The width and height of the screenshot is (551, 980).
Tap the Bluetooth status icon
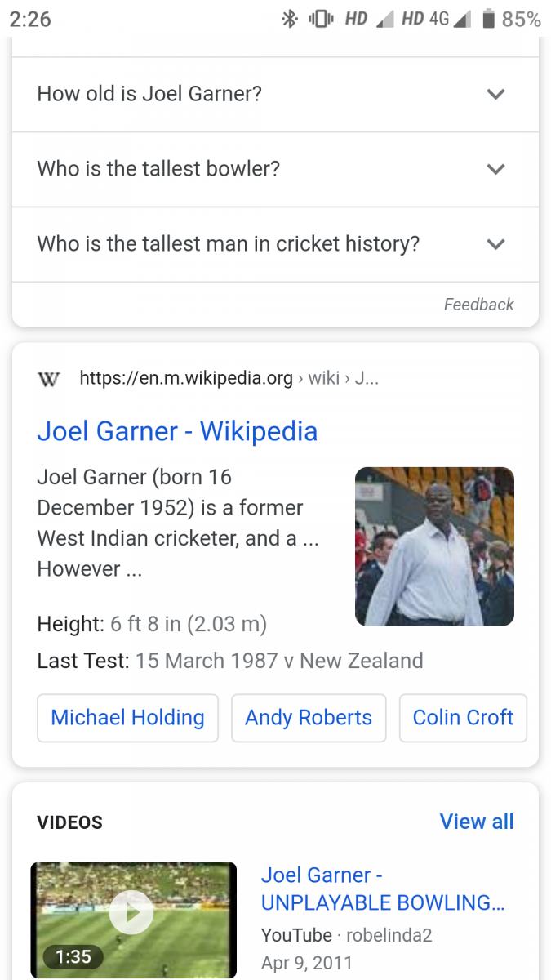click(289, 19)
